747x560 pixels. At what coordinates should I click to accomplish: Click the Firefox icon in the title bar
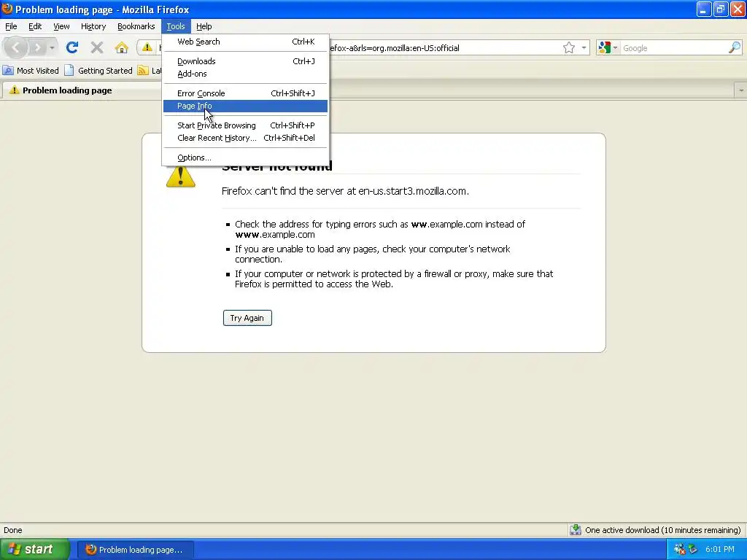[7, 9]
